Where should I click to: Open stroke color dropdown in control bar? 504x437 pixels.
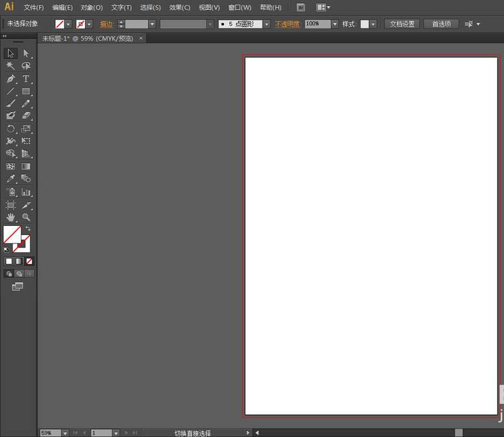point(89,24)
